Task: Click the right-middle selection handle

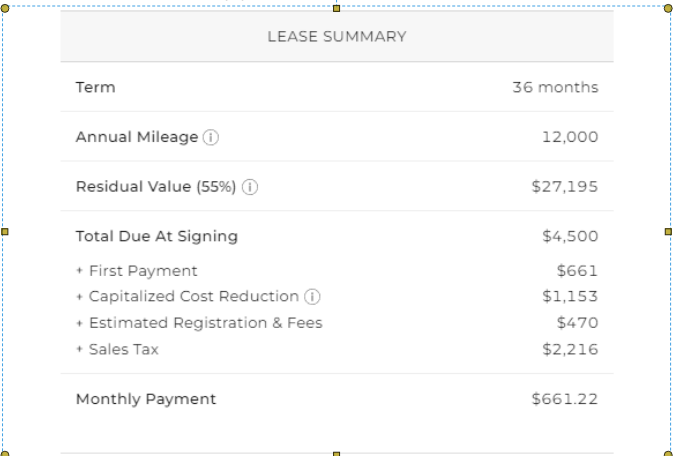Action: pos(668,232)
